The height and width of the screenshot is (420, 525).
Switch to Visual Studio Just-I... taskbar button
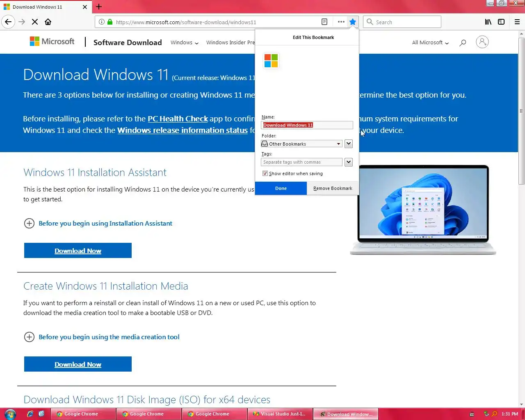coord(280,414)
